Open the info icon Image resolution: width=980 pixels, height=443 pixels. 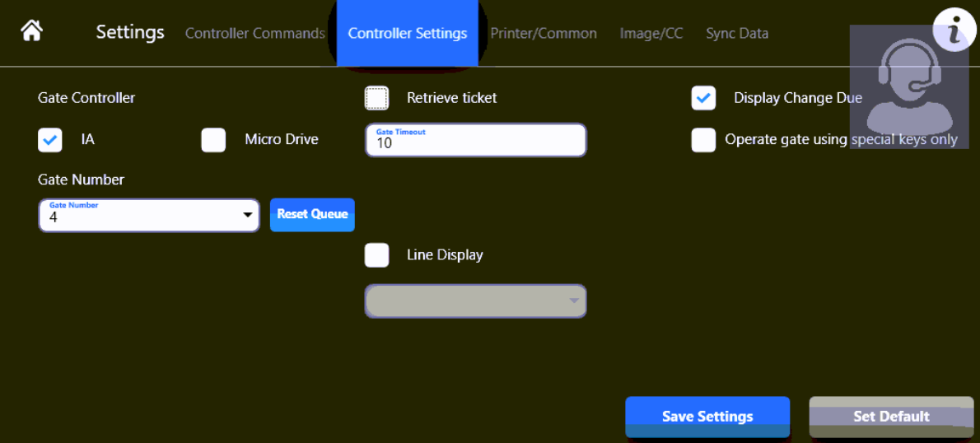point(954,30)
